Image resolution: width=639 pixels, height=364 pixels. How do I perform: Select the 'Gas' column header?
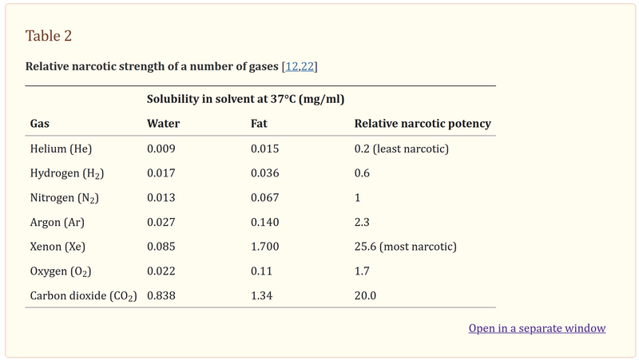(40, 124)
